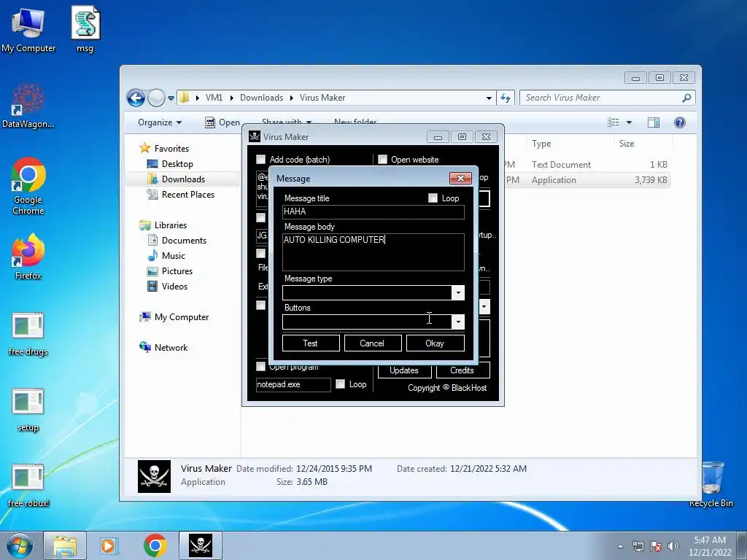Enable Loop next to notepad.exe
The height and width of the screenshot is (560, 747).
[340, 384]
